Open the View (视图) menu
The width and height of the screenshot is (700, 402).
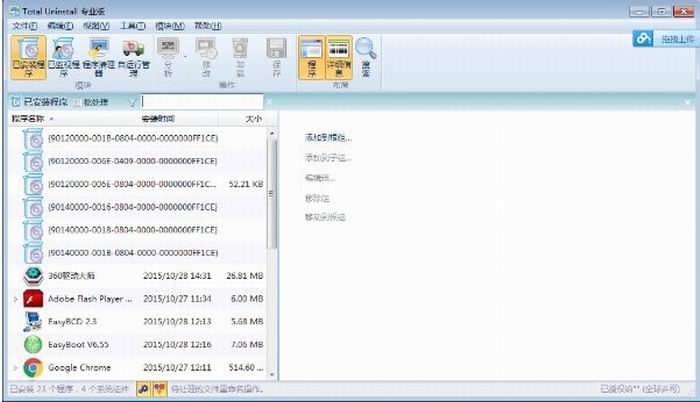coord(96,26)
